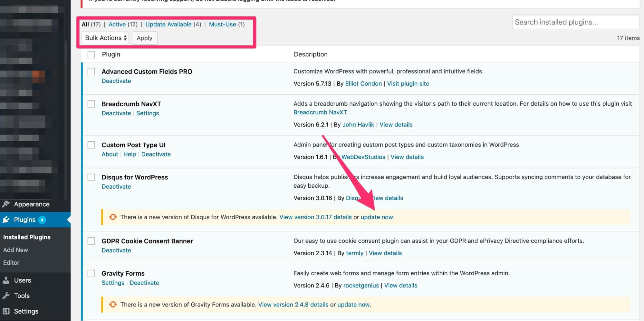View details for Gravity Forms
This screenshot has height=321, width=644.
pos(401,286)
